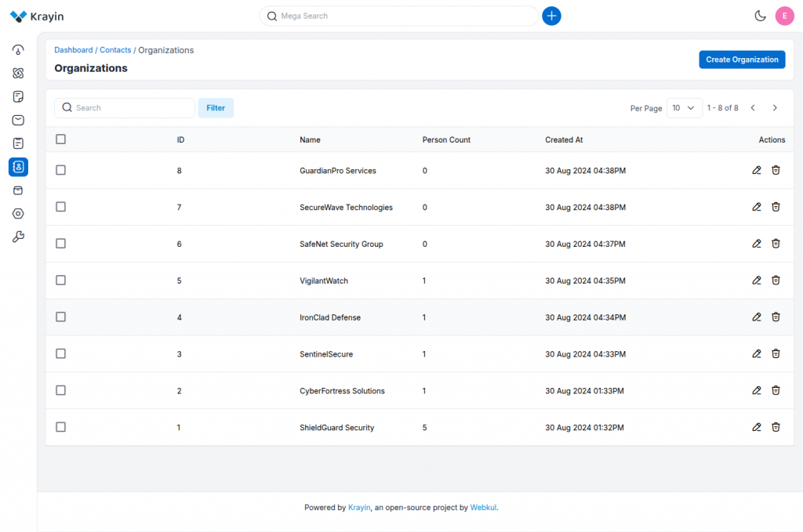The image size is (803, 532).
Task: Edit CyberFortress Solutions organization
Action: (757, 391)
